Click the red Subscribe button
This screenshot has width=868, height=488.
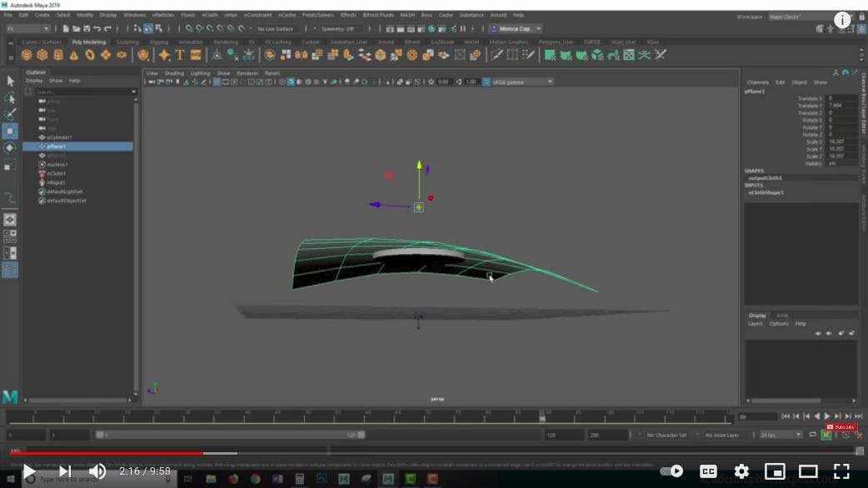(841, 427)
